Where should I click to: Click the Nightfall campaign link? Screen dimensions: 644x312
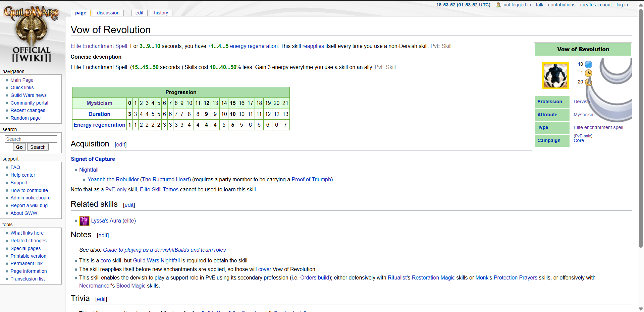click(x=89, y=170)
